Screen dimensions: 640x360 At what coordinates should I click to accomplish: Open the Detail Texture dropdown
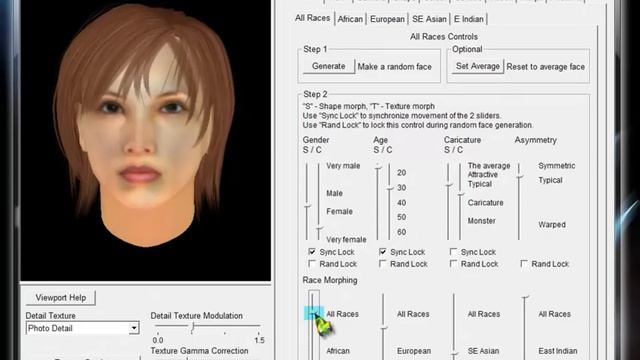point(133,328)
